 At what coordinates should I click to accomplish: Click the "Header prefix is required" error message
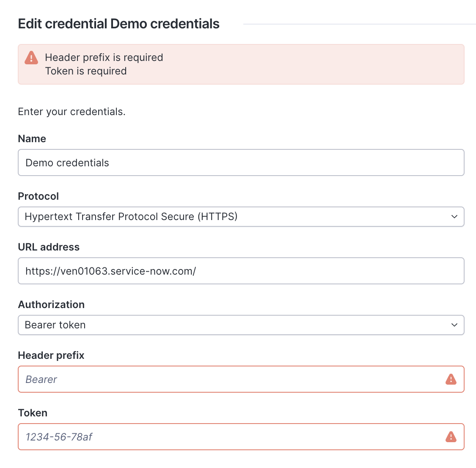tap(104, 58)
